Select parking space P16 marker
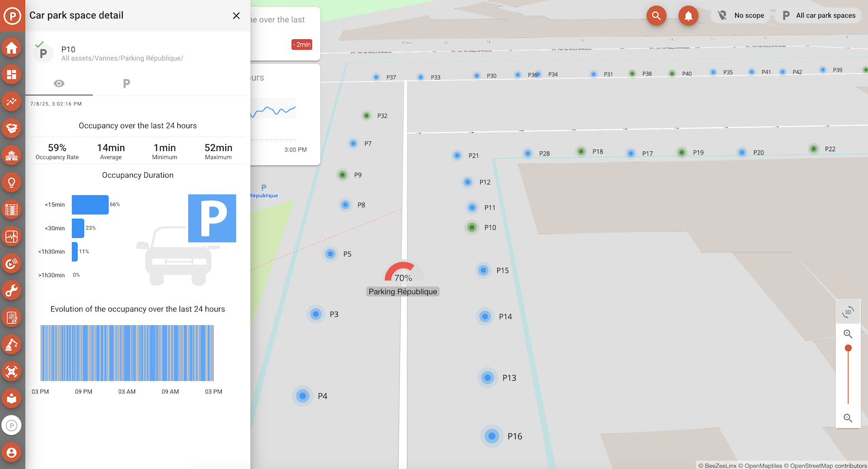The image size is (868, 469). pos(492,436)
